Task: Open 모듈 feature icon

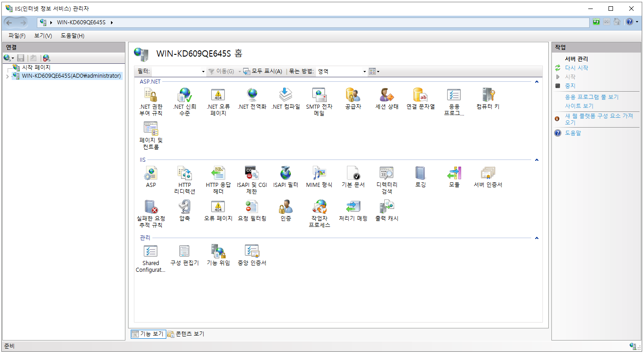Action: (x=454, y=173)
